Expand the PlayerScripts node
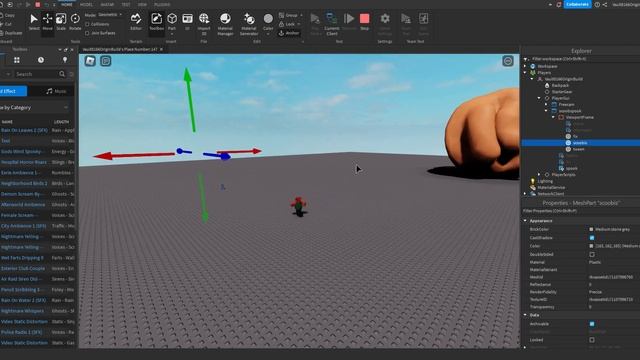The image size is (640, 360). 539,175
